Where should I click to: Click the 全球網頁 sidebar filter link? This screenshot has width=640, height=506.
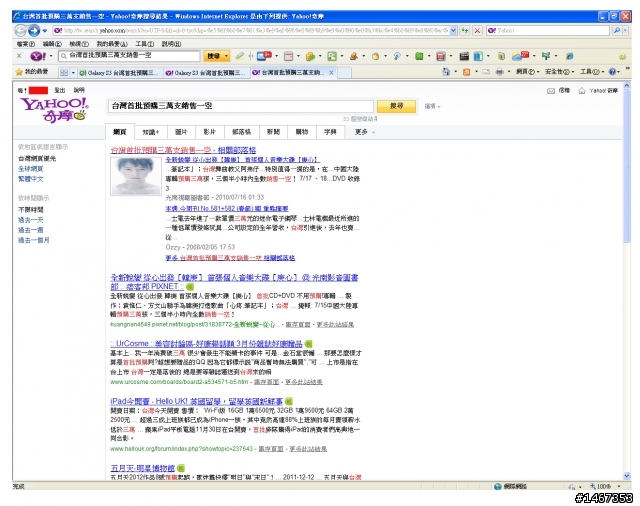click(x=30, y=169)
